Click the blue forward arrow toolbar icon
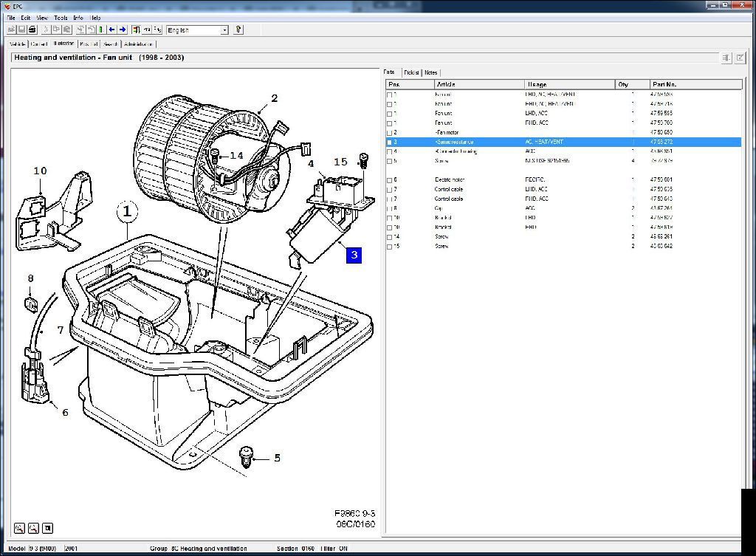This screenshot has height=556, width=756. click(x=123, y=30)
